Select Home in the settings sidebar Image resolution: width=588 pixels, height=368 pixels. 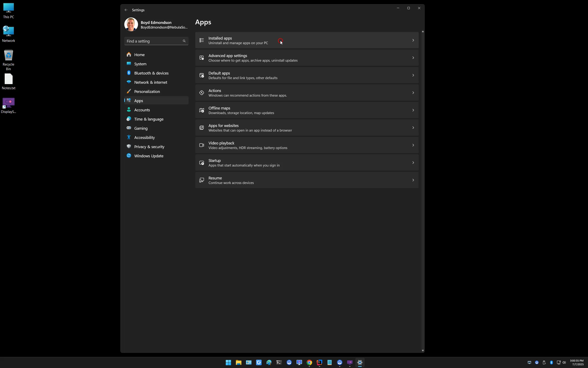pos(156,55)
